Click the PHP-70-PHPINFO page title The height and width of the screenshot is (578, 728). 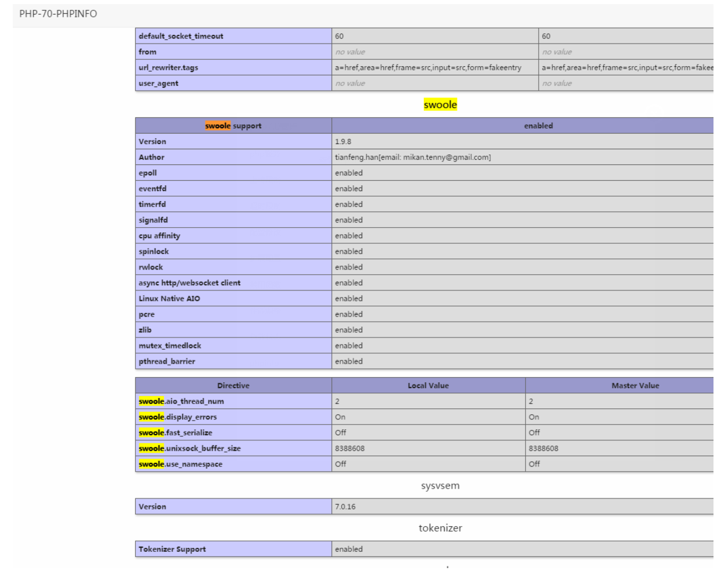(58, 14)
